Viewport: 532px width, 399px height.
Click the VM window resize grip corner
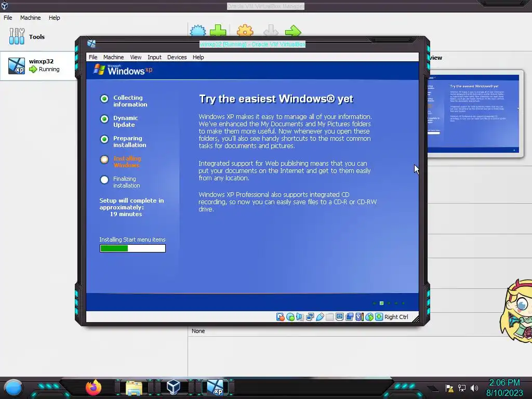416,319
